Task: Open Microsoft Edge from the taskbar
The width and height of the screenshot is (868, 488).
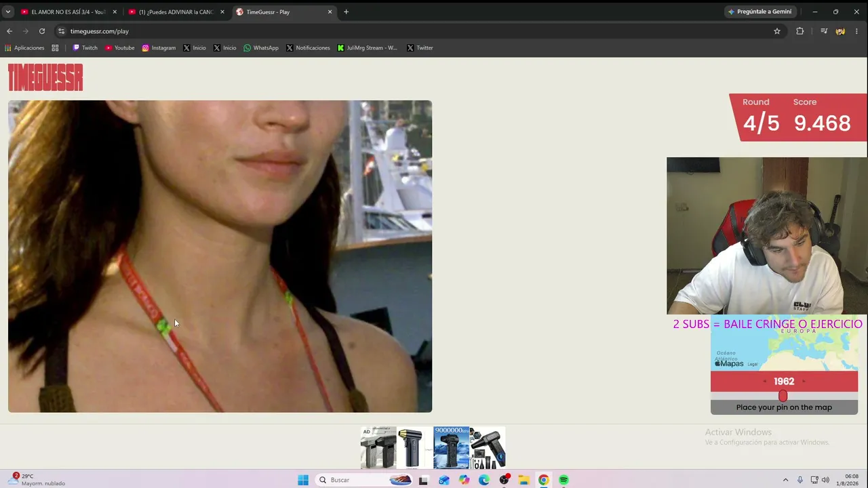Action: (484, 480)
